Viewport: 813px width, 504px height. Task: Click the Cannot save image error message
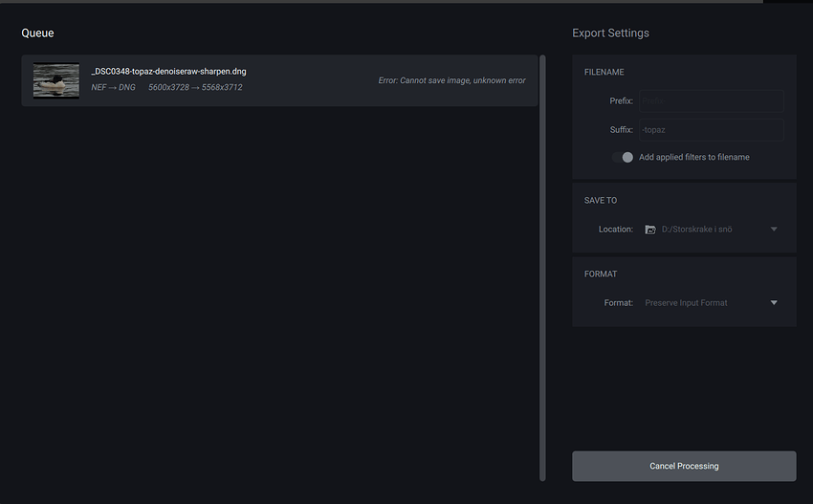(451, 80)
